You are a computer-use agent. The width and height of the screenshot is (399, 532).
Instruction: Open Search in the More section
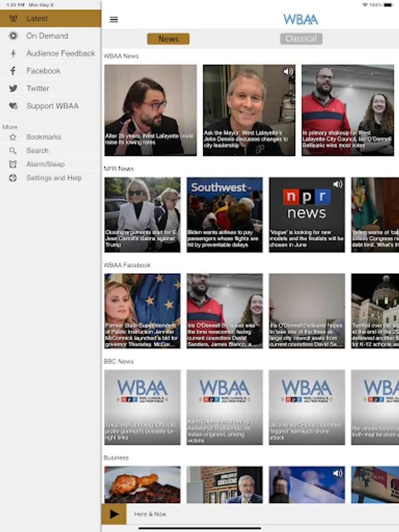click(50, 151)
